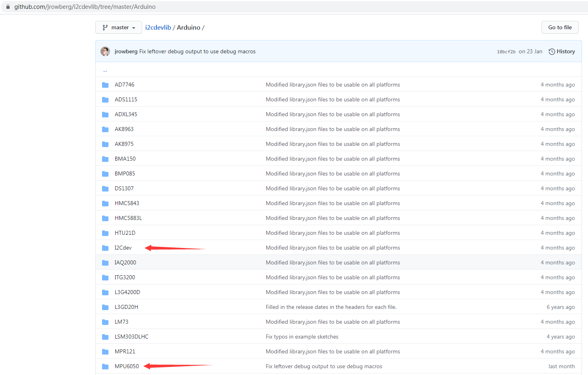This screenshot has height=375, width=588.
Task: Click the HMC5883L folder icon
Action: coord(105,218)
